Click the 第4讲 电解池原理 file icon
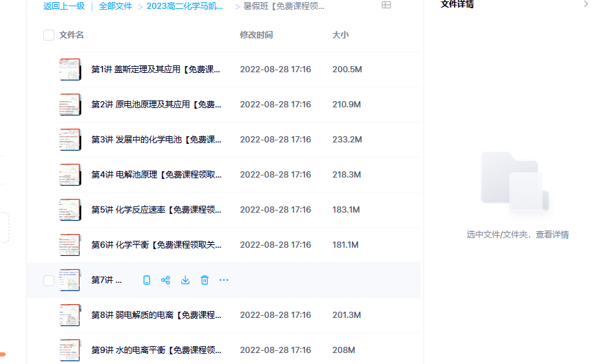The width and height of the screenshot is (595, 364). (x=70, y=175)
